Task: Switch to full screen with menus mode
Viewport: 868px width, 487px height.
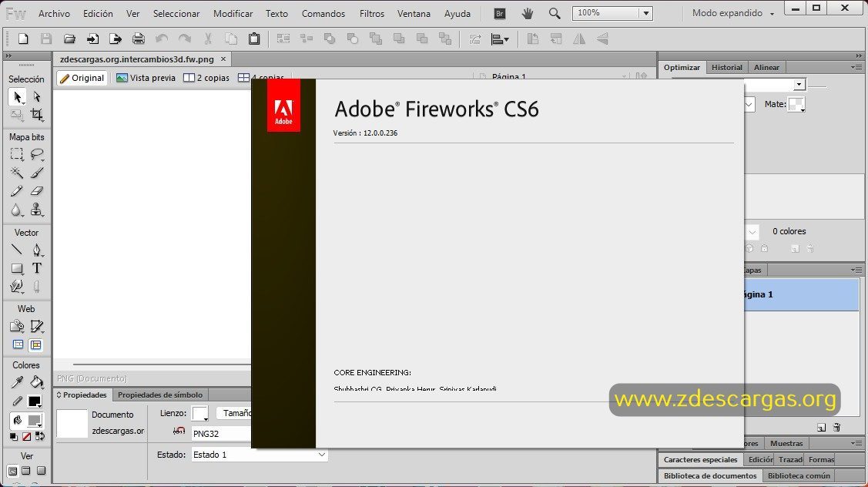Action: click(x=26, y=471)
